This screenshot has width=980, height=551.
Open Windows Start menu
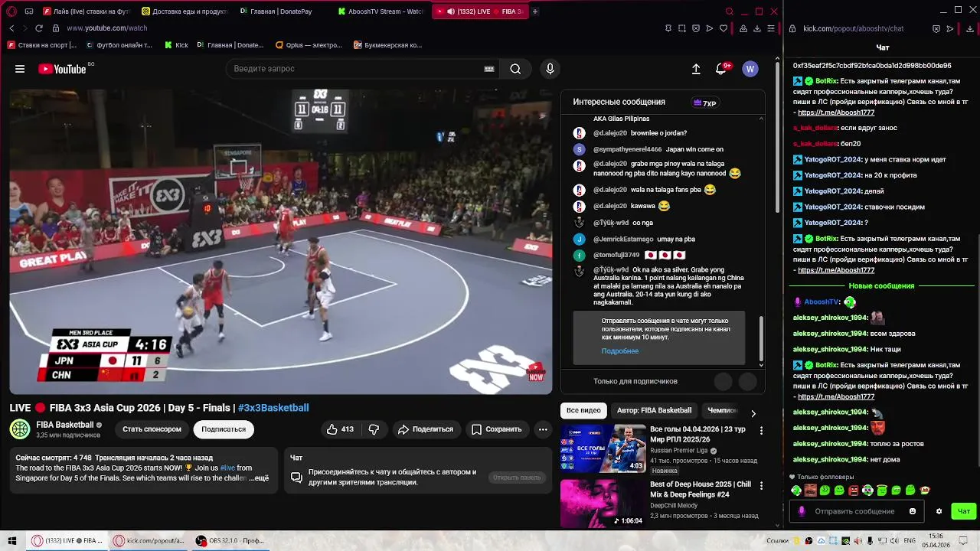(x=12, y=541)
